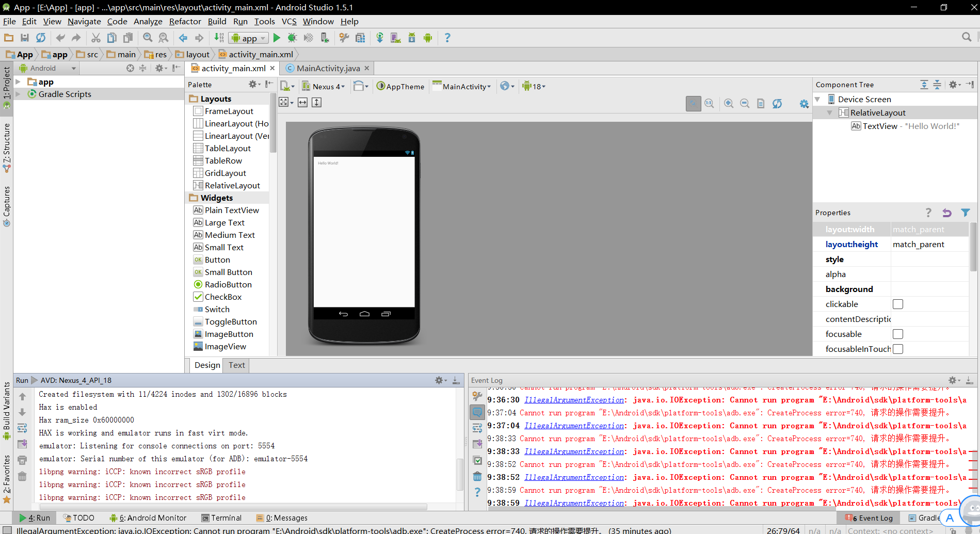The width and height of the screenshot is (980, 534).
Task: Click the up arrow in the Run panel
Action: point(22,397)
